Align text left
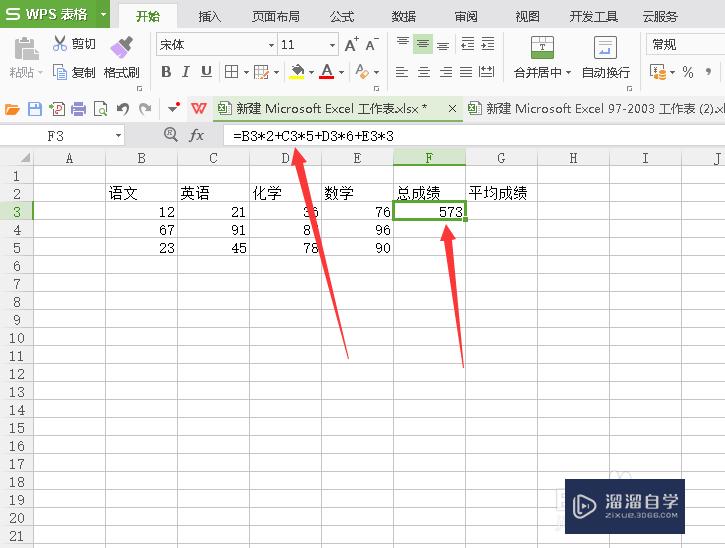The height and width of the screenshot is (548, 725). 402,72
